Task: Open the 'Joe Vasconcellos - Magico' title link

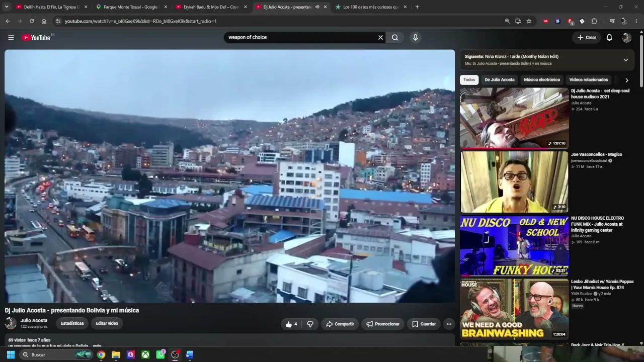Action: [597, 154]
